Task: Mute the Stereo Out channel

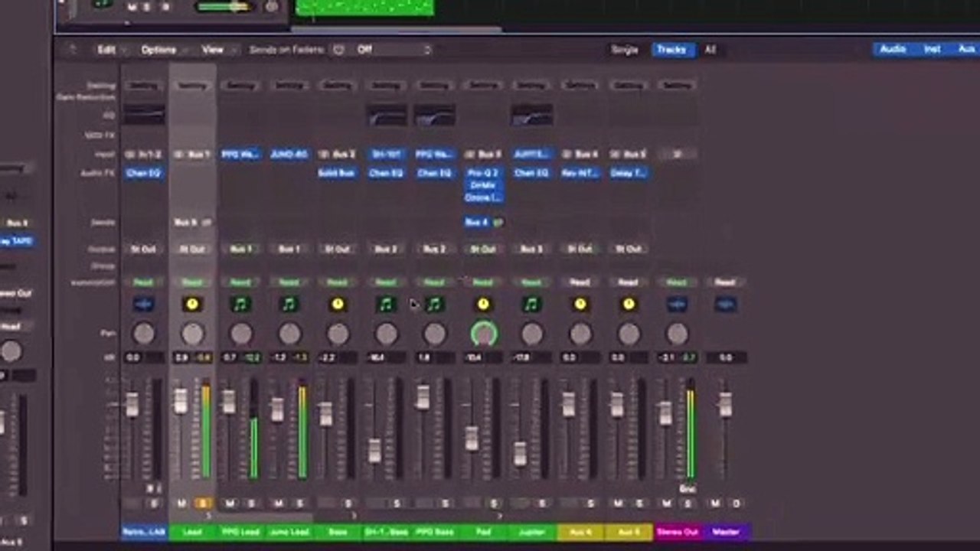Action: coord(666,504)
